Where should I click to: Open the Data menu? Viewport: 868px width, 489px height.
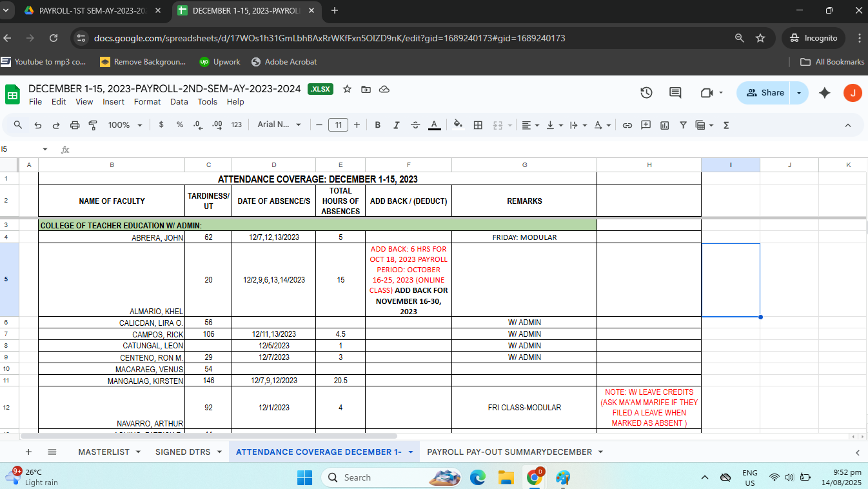point(179,102)
